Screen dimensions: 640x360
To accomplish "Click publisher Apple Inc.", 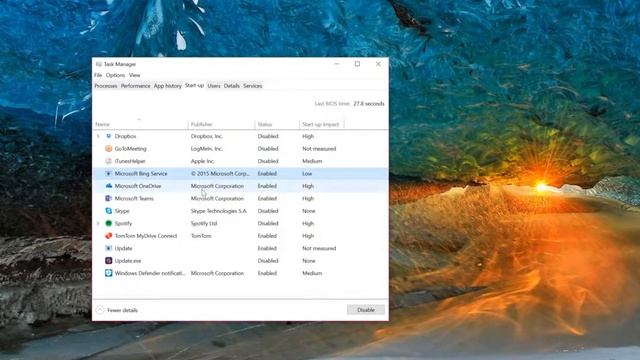I will pos(202,161).
